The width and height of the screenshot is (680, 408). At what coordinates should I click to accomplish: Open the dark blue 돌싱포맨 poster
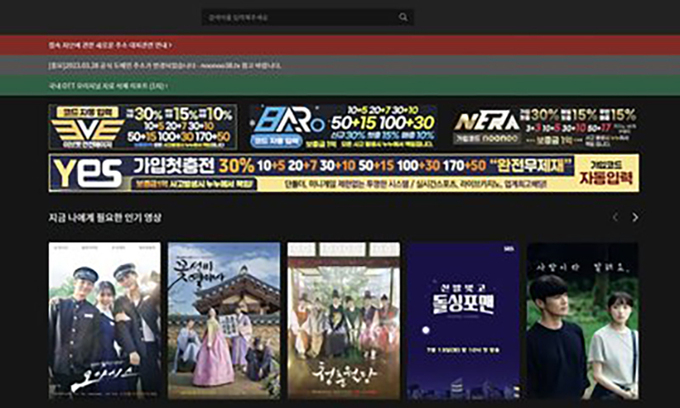pyautogui.click(x=463, y=320)
